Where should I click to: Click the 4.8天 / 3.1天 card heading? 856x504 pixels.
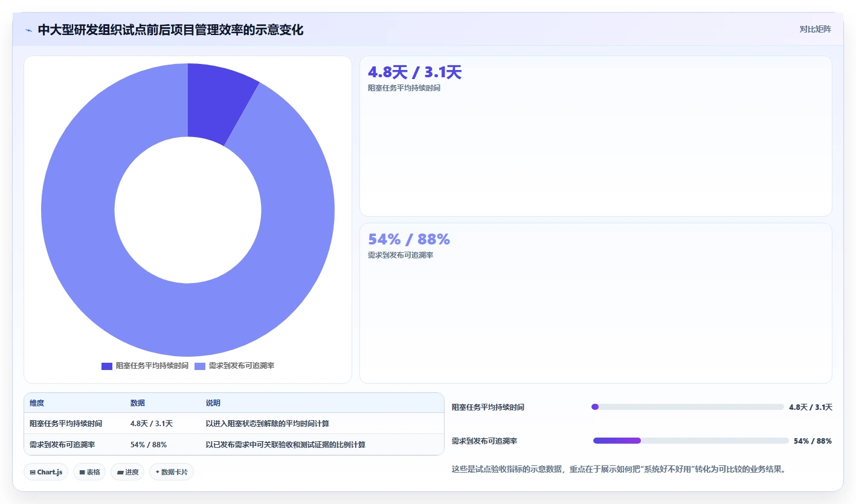(x=414, y=72)
